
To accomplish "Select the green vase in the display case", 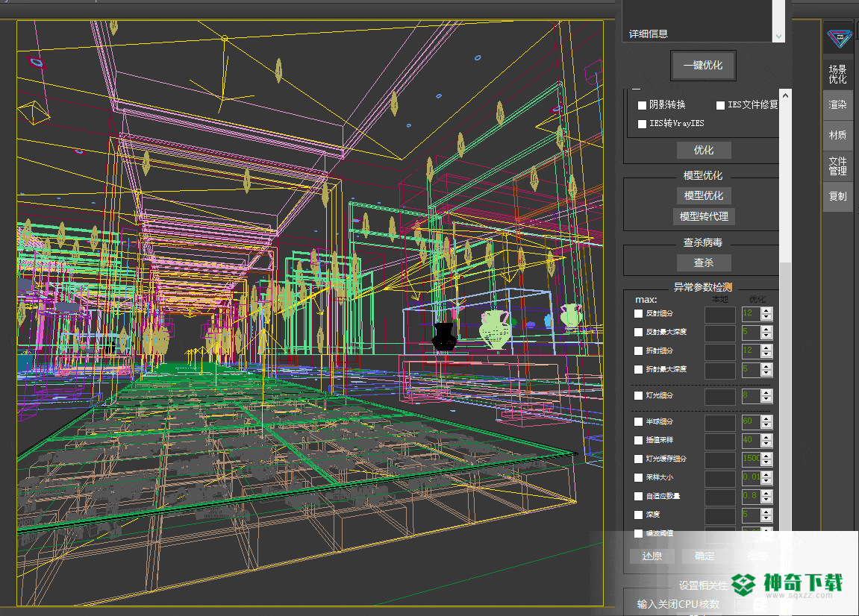I will coord(496,330).
